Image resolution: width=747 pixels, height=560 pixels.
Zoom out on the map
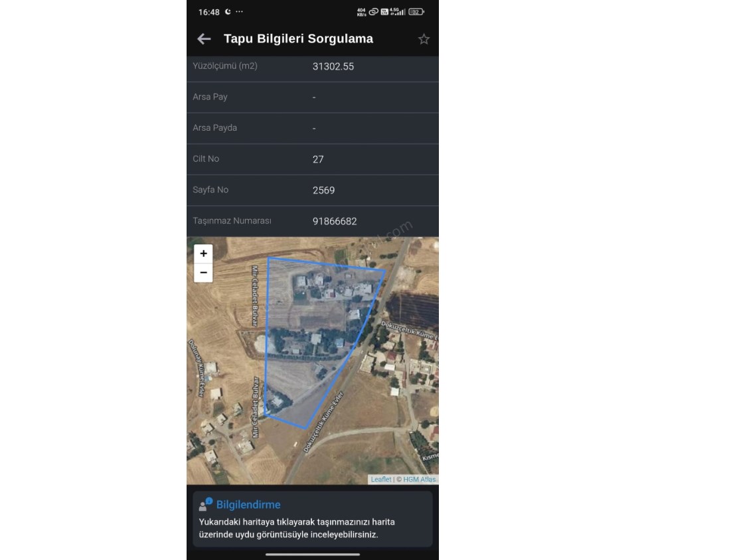[203, 273]
